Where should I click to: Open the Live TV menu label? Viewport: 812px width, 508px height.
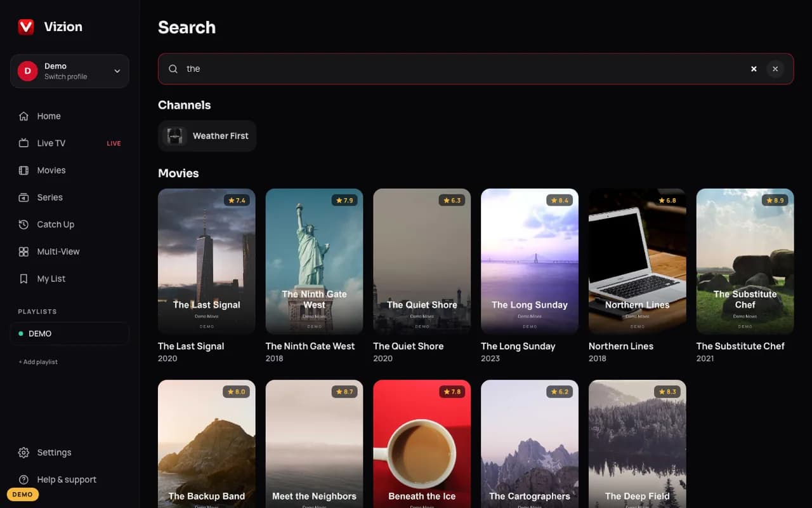[51, 144]
